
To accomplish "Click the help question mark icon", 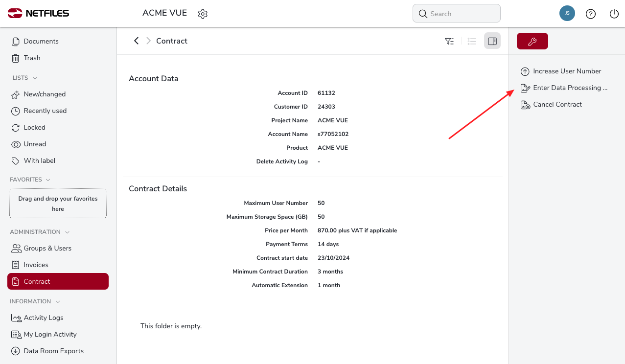I will point(591,14).
